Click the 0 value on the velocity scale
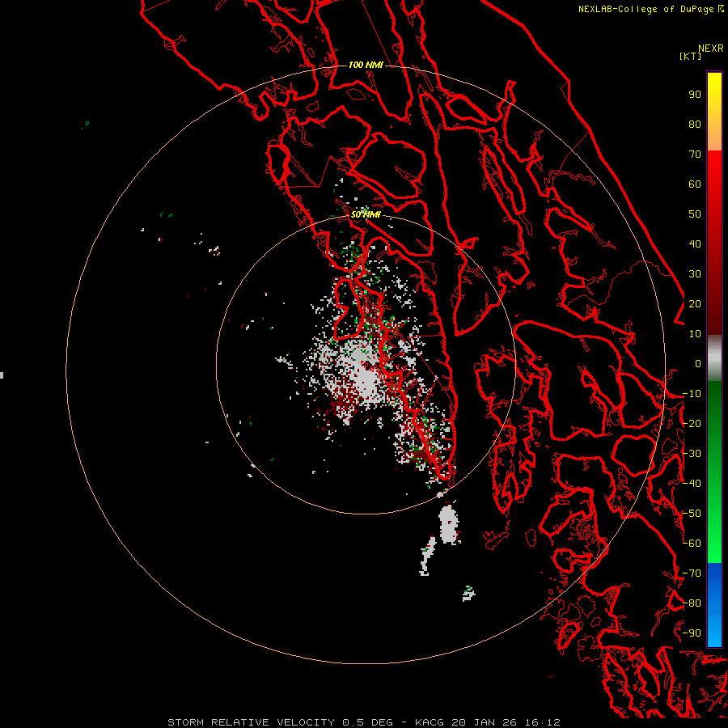 click(698, 363)
